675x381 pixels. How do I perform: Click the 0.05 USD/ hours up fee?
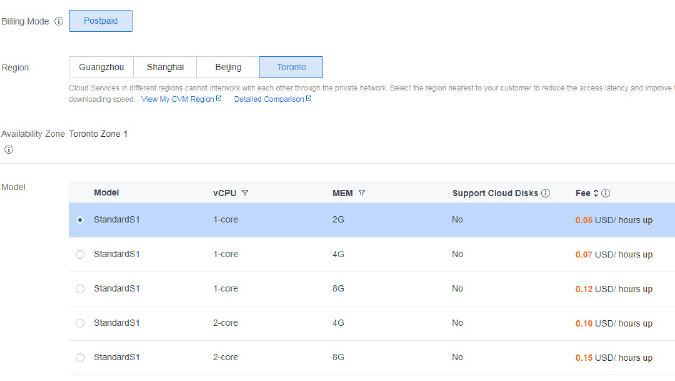[x=614, y=220]
